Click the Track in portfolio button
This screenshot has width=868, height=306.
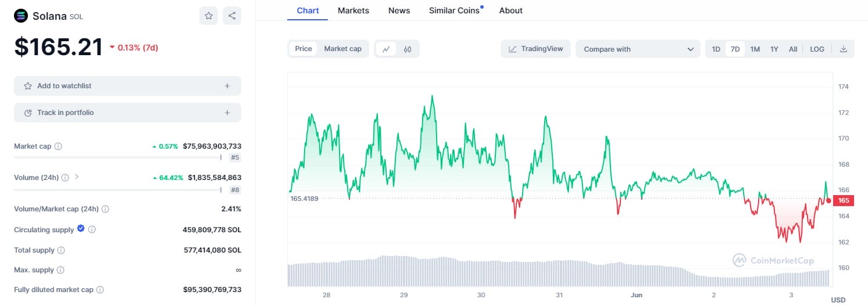127,113
